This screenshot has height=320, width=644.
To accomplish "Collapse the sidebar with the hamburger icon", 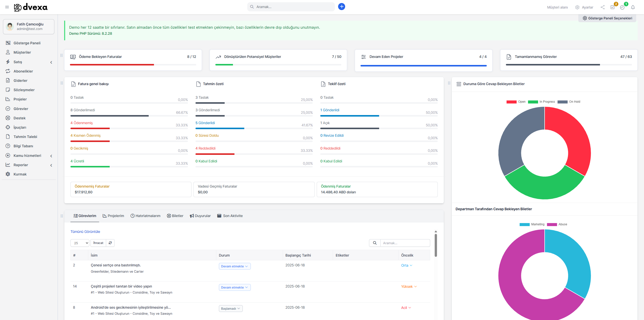I will 7,7.
